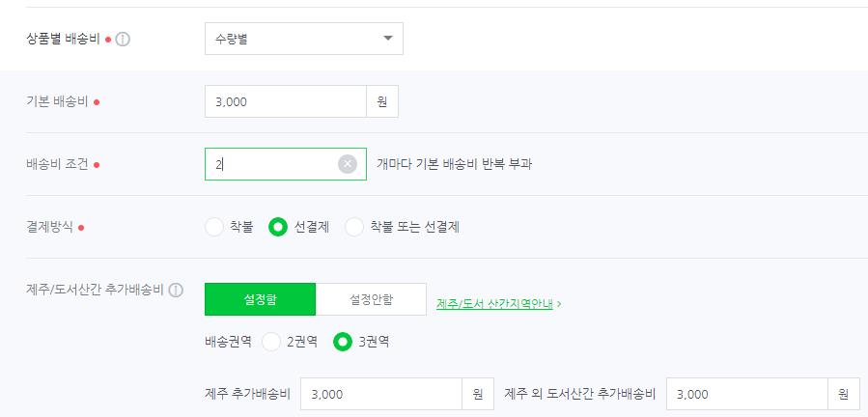Clear the 배송비 조건 field with X icon
Viewport: 868px width, 417px height.
coord(348,164)
